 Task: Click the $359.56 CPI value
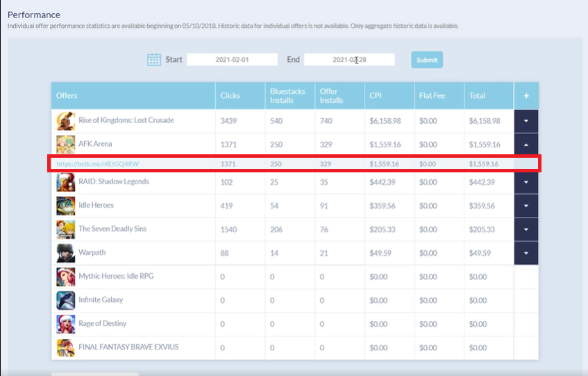(383, 206)
